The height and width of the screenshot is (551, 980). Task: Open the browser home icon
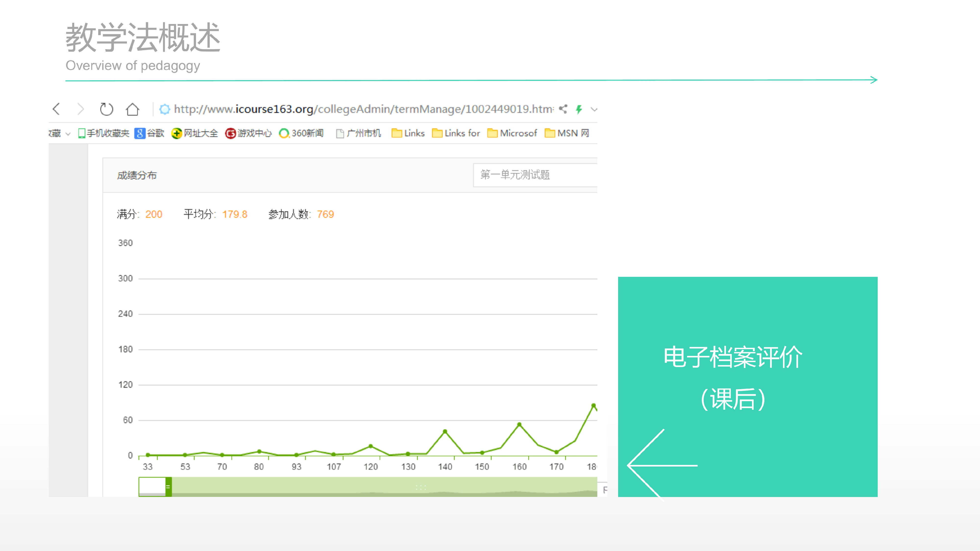click(132, 109)
